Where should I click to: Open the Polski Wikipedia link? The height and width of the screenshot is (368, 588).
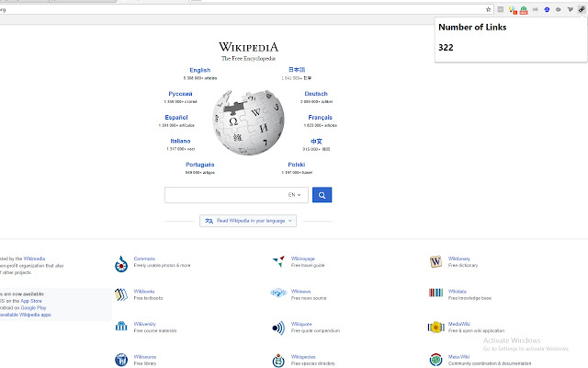(297, 165)
